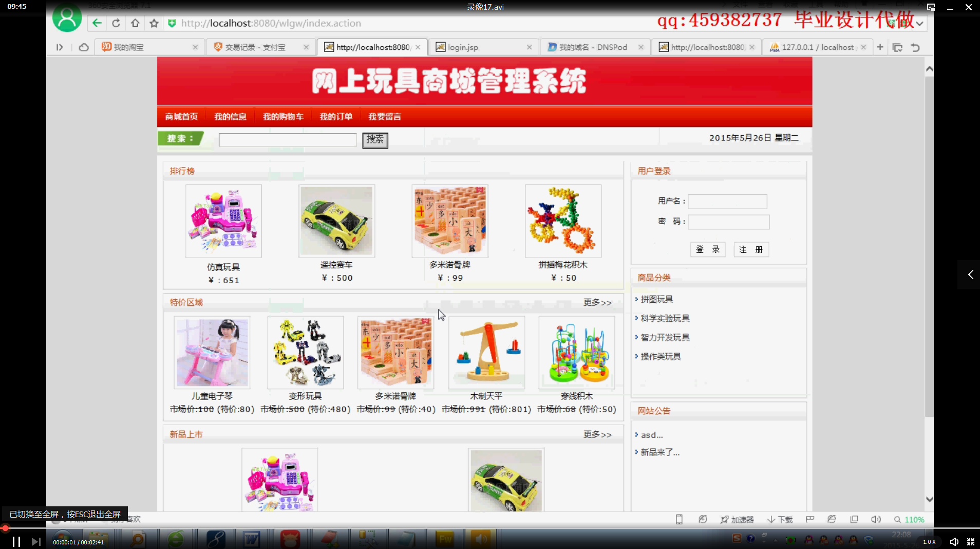Click 更多>> in the 新品上市 section
Viewport: 980px width, 549px height.
click(x=597, y=435)
